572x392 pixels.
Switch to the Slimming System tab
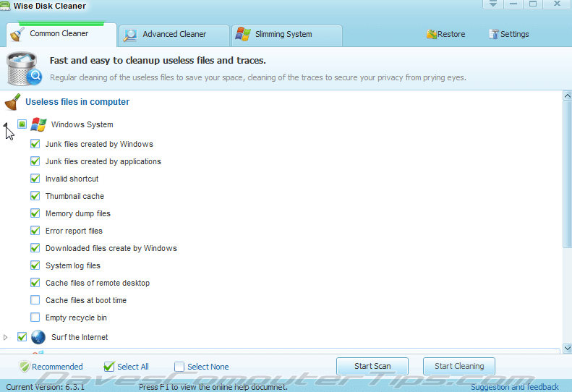pyautogui.click(x=287, y=35)
